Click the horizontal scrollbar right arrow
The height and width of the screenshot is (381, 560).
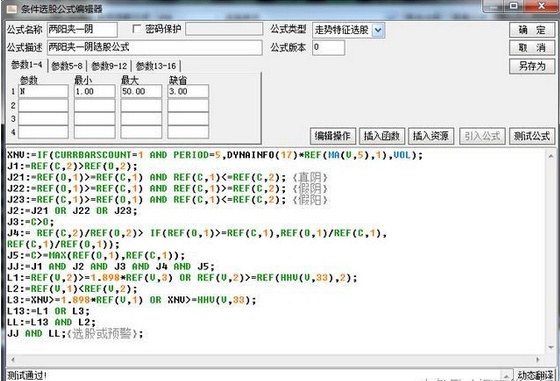point(538,360)
